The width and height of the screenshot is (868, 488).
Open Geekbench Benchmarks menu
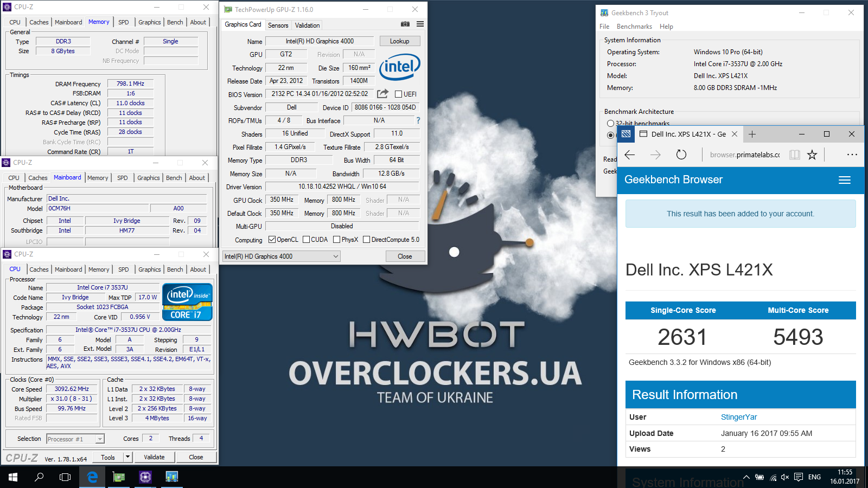[x=634, y=27]
